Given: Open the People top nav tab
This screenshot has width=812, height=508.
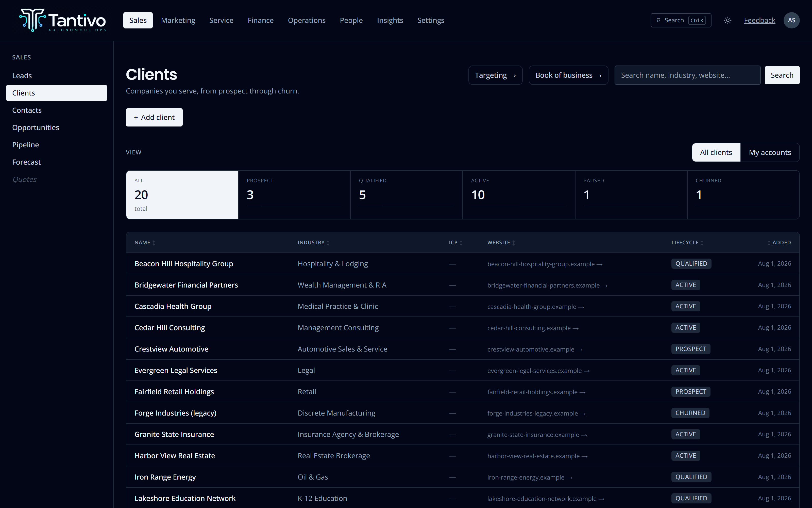Looking at the screenshot, I should pyautogui.click(x=351, y=20).
